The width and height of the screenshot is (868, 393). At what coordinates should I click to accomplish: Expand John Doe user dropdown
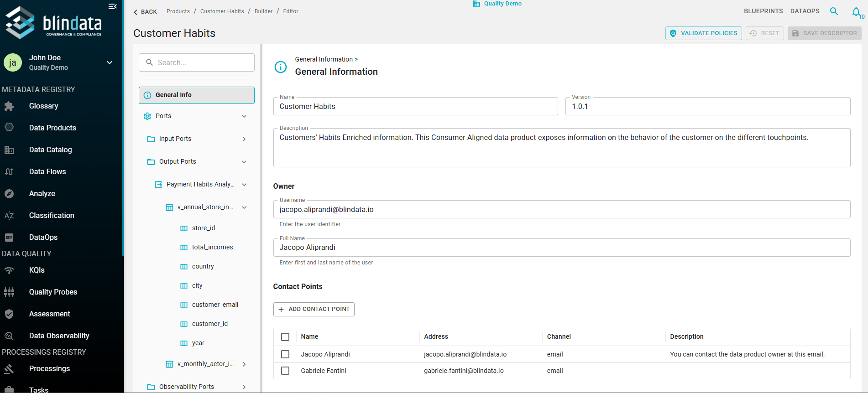pyautogui.click(x=110, y=62)
